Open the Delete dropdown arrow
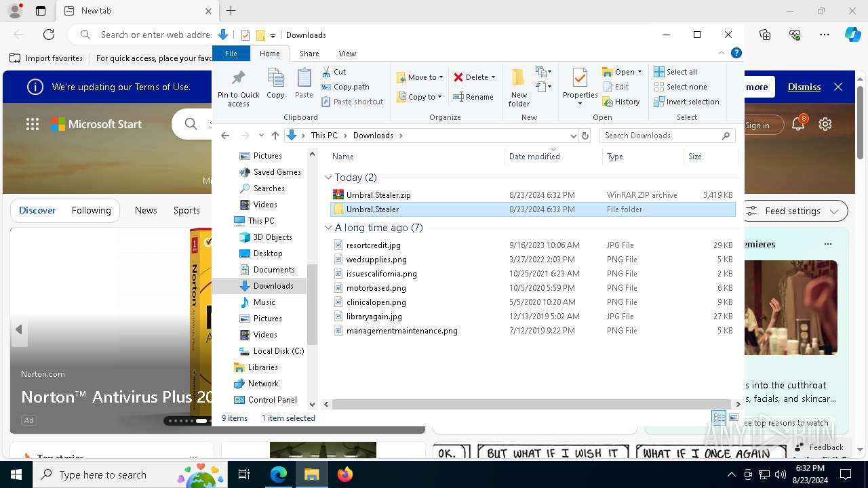This screenshot has width=868, height=488. click(x=493, y=77)
